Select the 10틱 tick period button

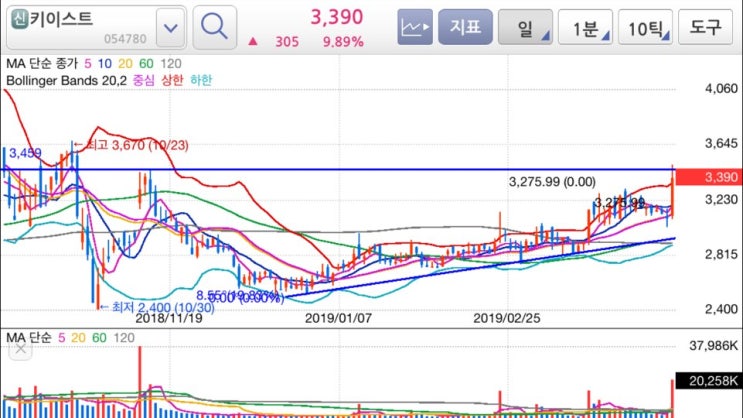[x=645, y=27]
